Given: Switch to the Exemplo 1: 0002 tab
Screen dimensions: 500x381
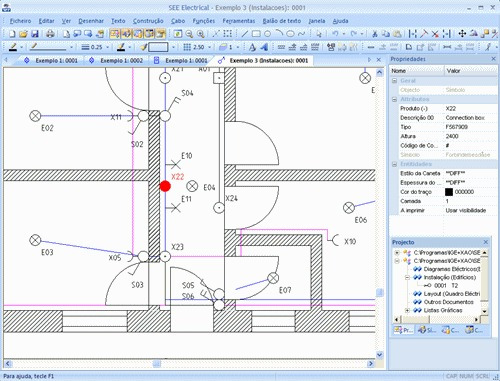Looking at the screenshot, I should pyautogui.click(x=117, y=61).
